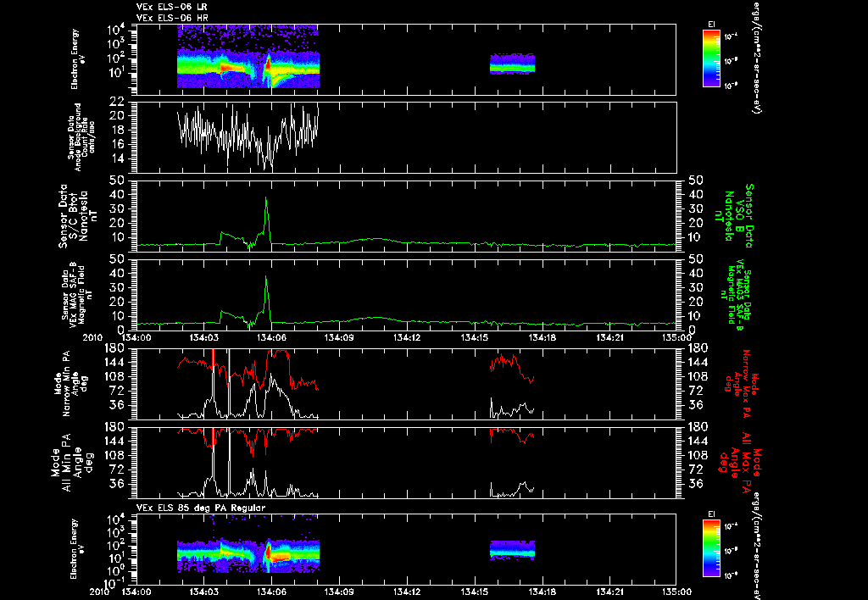Click "134:15" on the bottom time axis
Viewport: 868px width, 600px height.
point(475,592)
